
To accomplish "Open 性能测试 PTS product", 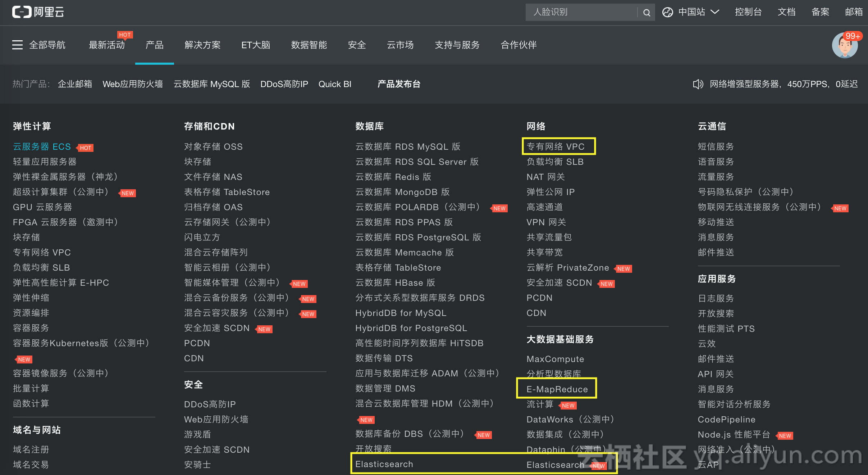I will point(726,329).
